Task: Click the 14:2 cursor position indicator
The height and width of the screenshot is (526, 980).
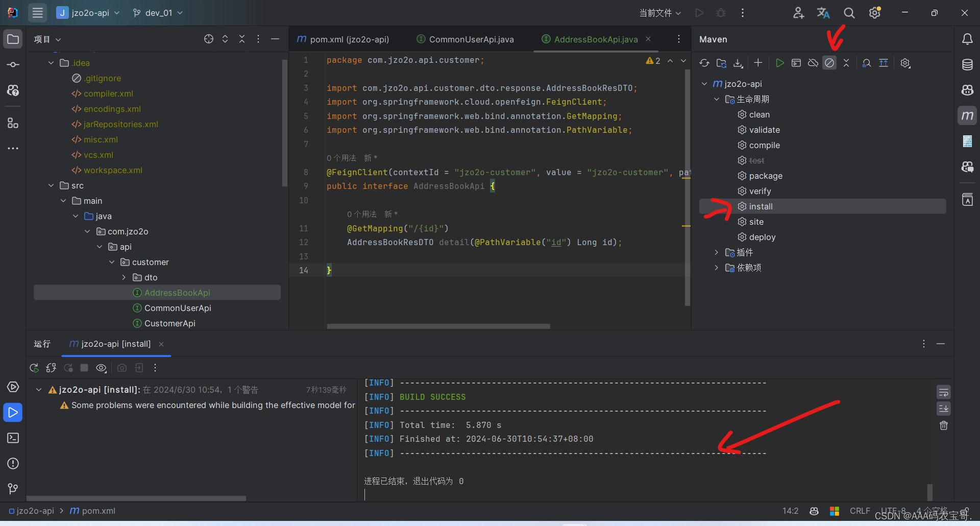Action: [790, 511]
